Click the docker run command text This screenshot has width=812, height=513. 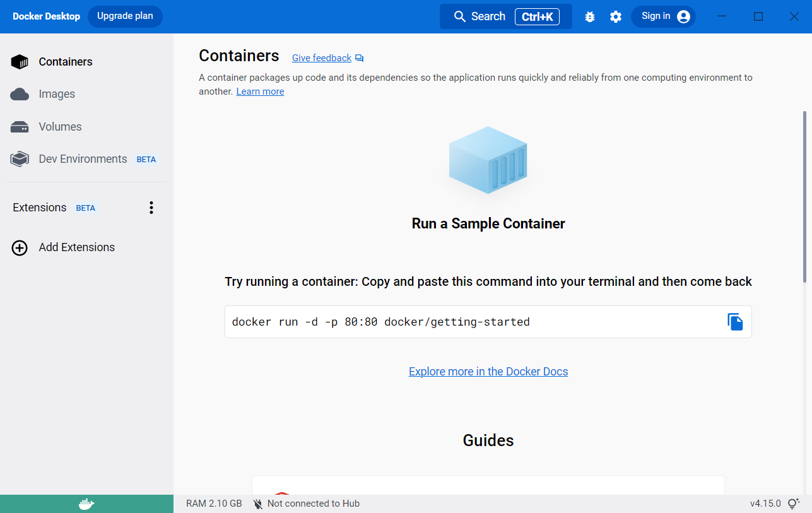pyautogui.click(x=381, y=322)
